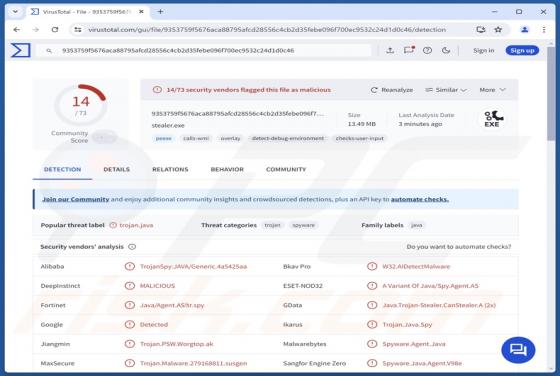Click the W32.AIDetectMalware detection name

(x=416, y=266)
